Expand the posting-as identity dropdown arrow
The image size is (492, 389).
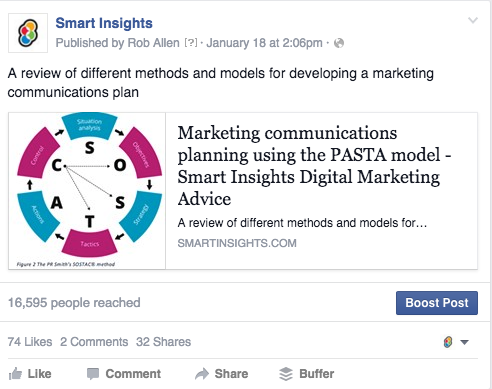tap(464, 342)
